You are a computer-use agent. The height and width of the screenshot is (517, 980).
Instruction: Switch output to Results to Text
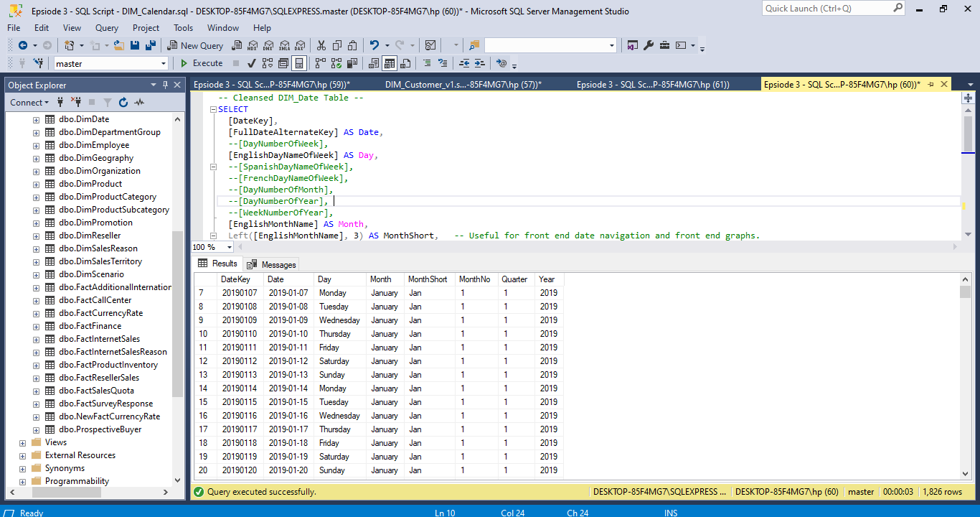pyautogui.click(x=373, y=63)
